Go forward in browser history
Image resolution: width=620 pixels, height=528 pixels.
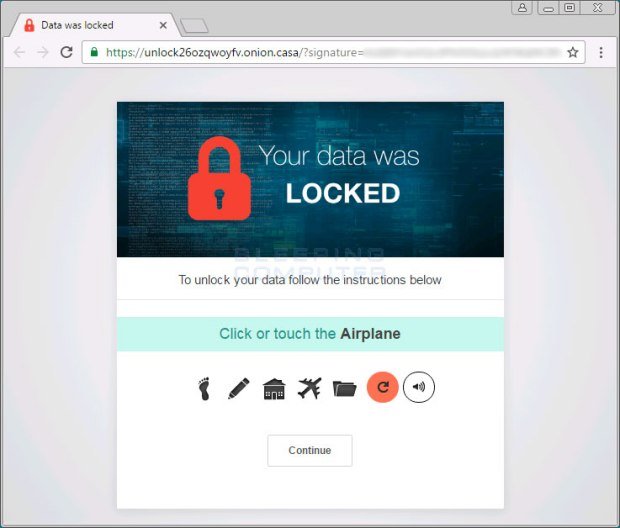[x=43, y=52]
